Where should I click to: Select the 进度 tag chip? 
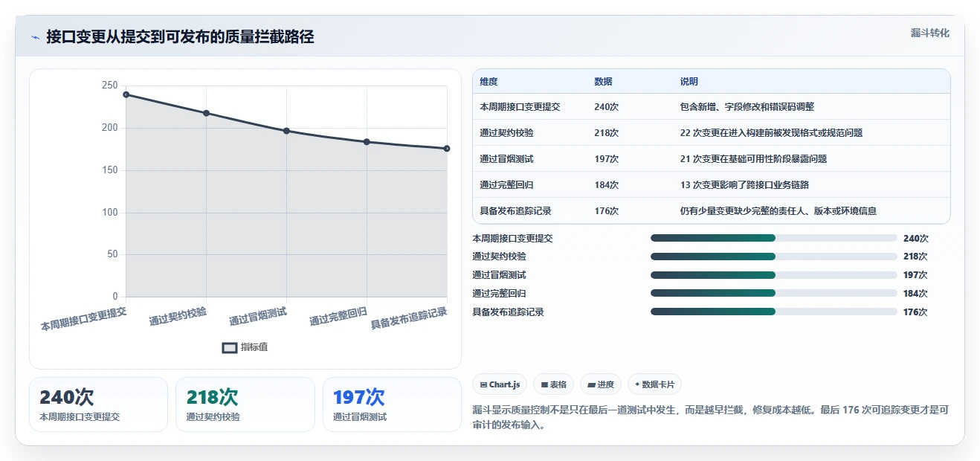point(601,384)
